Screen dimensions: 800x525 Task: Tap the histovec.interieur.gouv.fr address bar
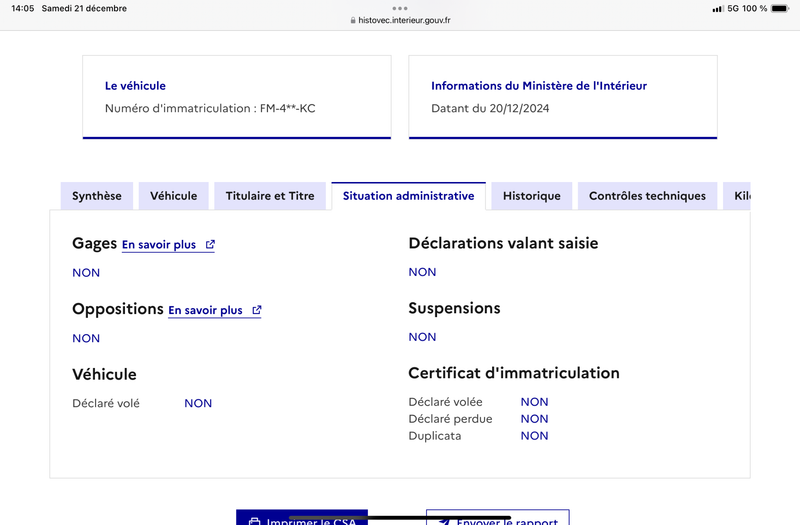click(400, 20)
